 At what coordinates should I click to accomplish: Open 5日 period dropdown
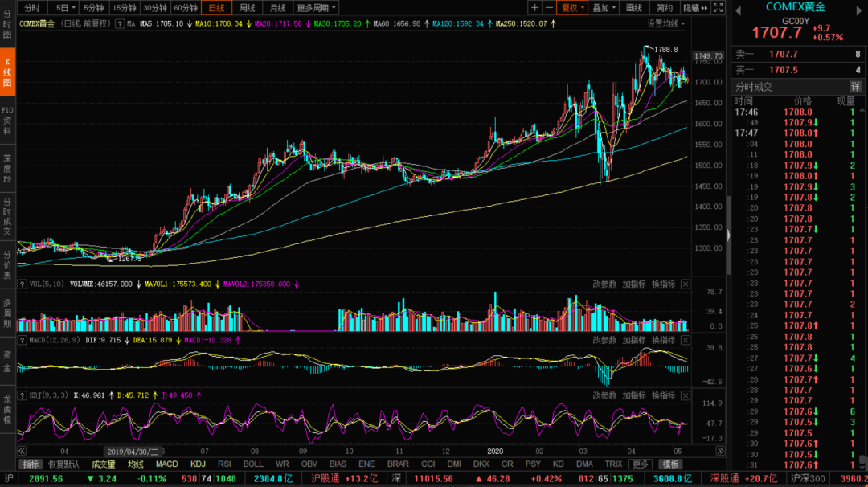pyautogui.click(x=65, y=8)
